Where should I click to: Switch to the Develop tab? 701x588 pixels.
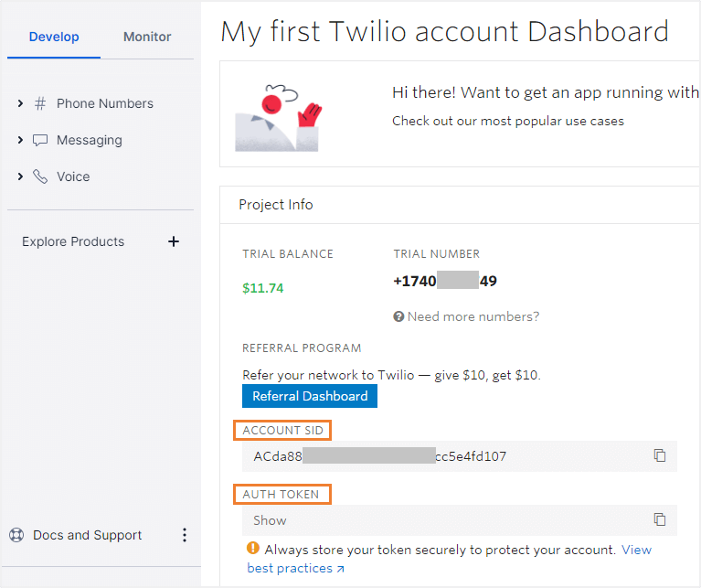pos(54,37)
